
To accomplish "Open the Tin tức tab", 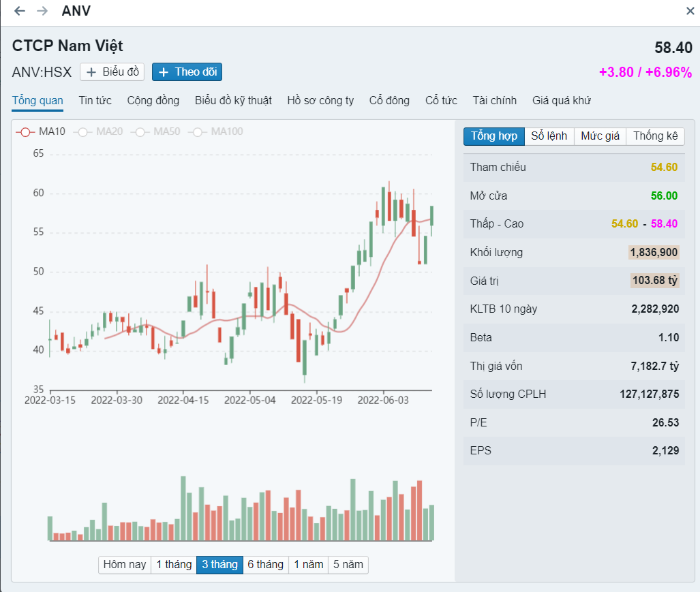I will 95,100.
